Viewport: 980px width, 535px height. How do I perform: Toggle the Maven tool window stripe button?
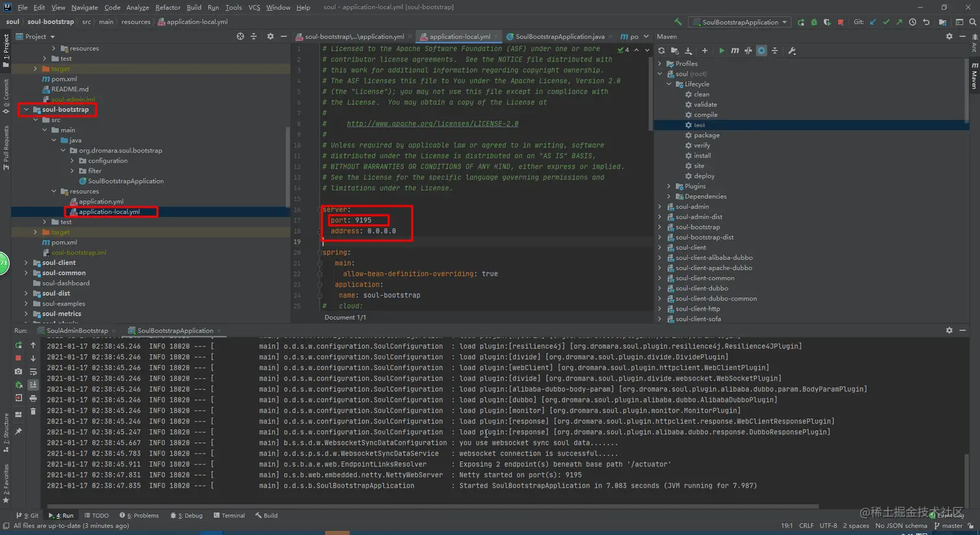[x=974, y=76]
